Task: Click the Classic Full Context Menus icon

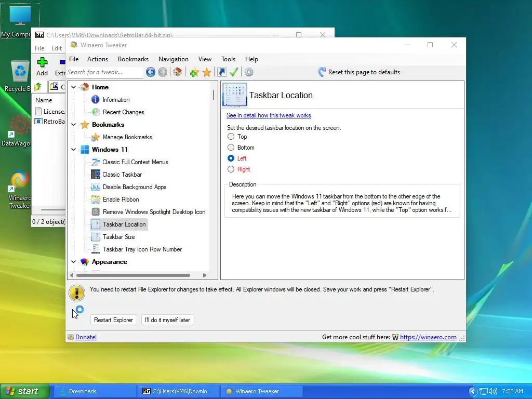Action: click(96, 162)
